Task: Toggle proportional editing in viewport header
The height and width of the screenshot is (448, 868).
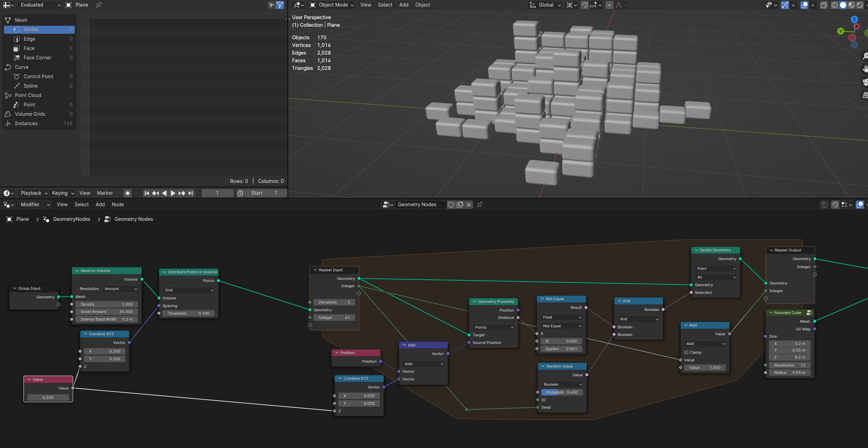Action: point(609,5)
